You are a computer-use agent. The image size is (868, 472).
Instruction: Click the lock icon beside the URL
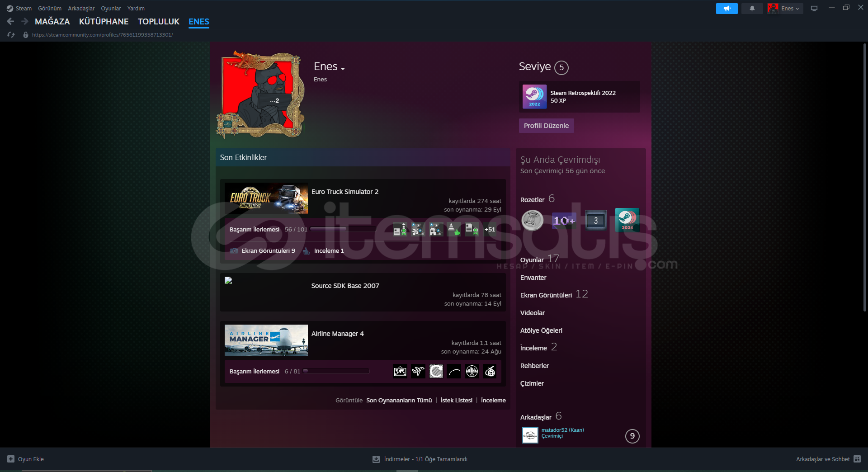(26, 35)
